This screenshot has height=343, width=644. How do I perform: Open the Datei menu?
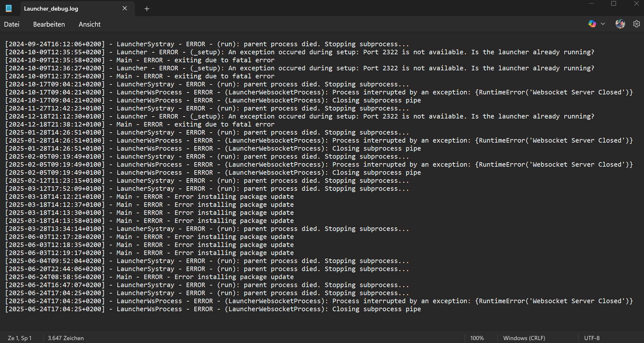[x=12, y=24]
